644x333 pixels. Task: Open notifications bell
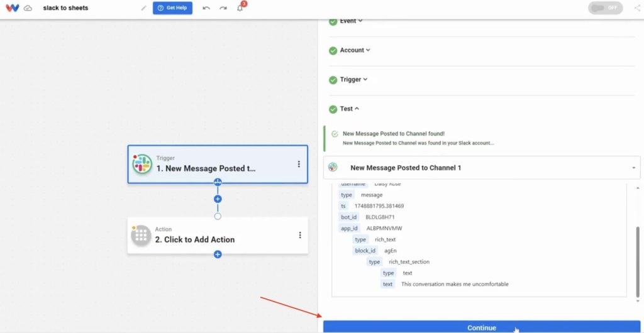(240, 8)
